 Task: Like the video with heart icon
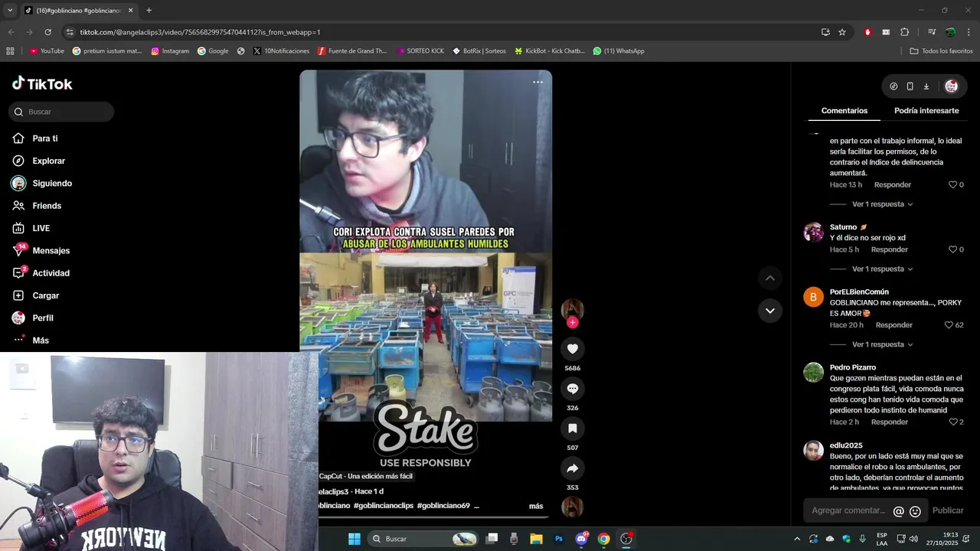tap(572, 349)
